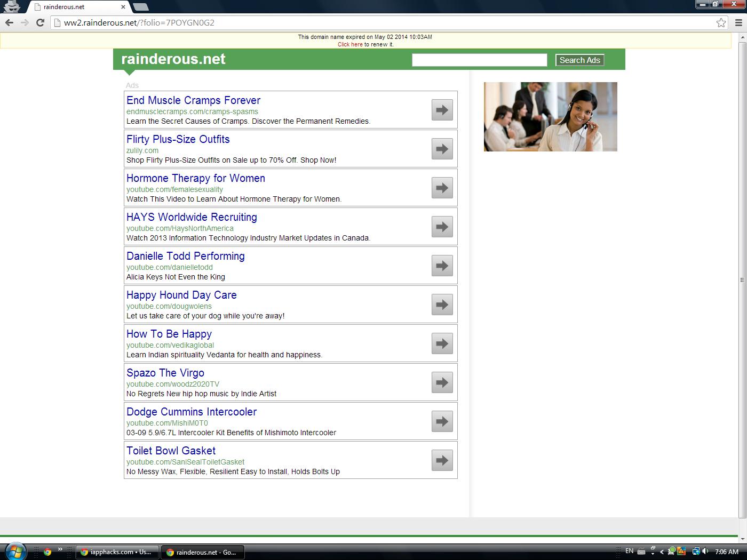This screenshot has width=747, height=560.
Task: Click endmusclecramps.com/cramps-spasms URL text
Action: [192, 111]
